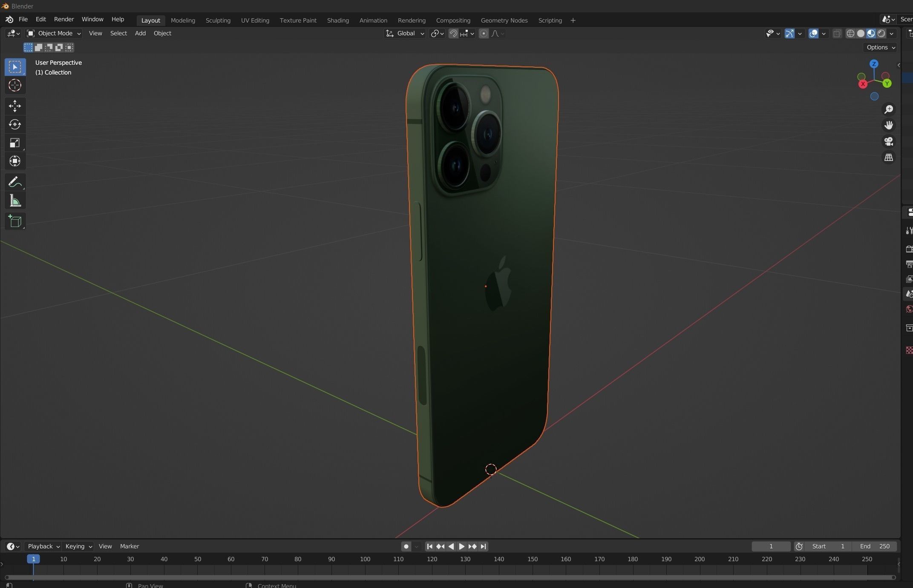Toggle snapping magnet on or off
Screen dimensions: 913x588
pos(453,34)
